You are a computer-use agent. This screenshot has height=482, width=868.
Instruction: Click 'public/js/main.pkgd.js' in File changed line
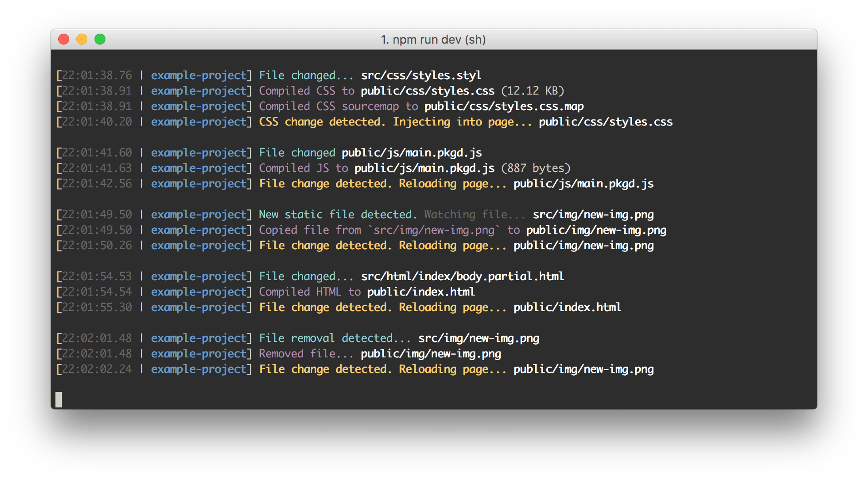point(411,153)
